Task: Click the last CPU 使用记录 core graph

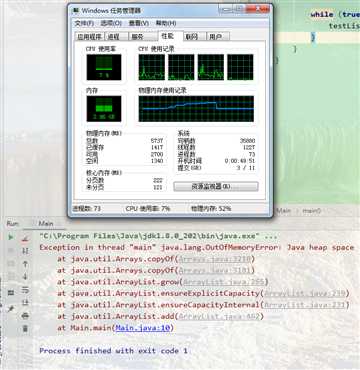Action: coord(240,67)
